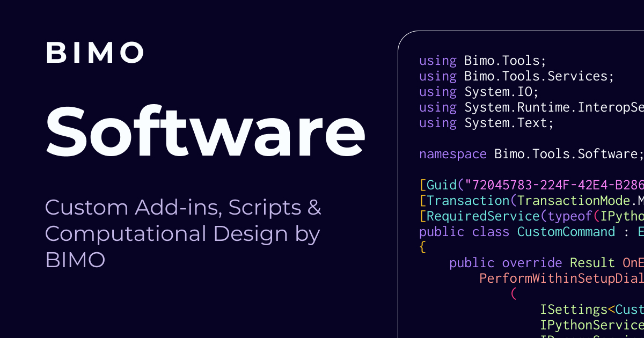The image size is (644, 338).
Task: Click the pink opening parenthesis in code
Action: tap(513, 294)
